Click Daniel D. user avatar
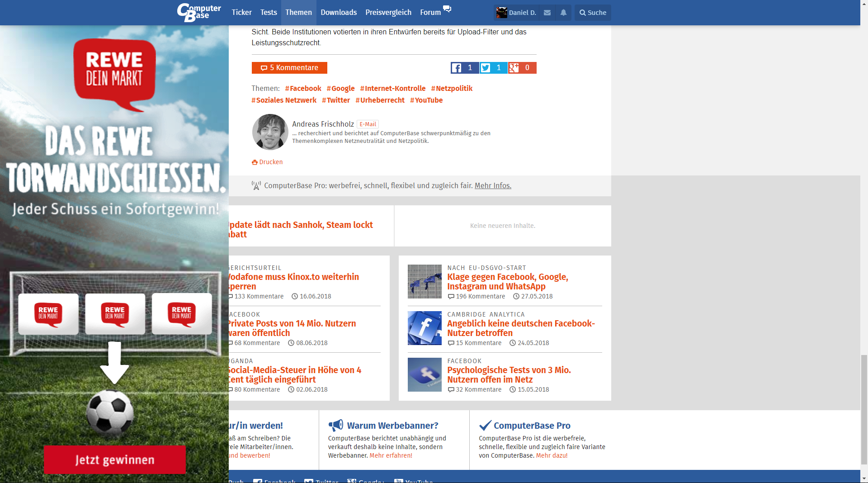This screenshot has height=483, width=868. point(501,13)
